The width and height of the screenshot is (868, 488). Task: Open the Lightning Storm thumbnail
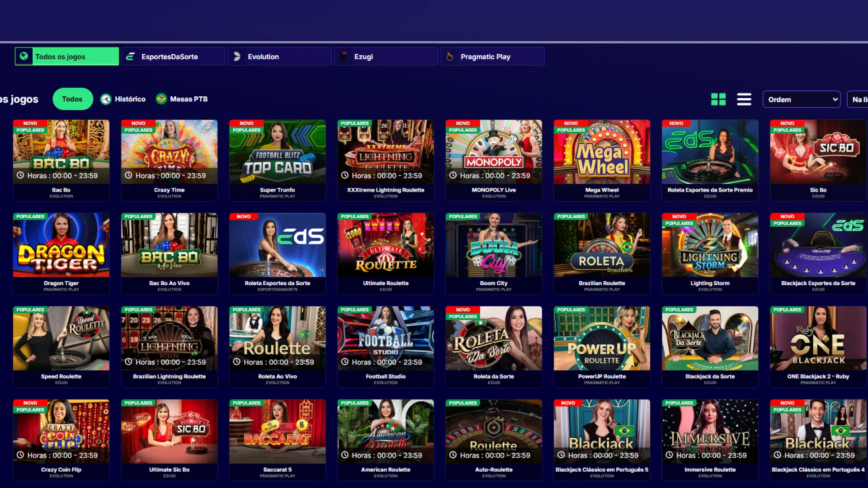[710, 245]
